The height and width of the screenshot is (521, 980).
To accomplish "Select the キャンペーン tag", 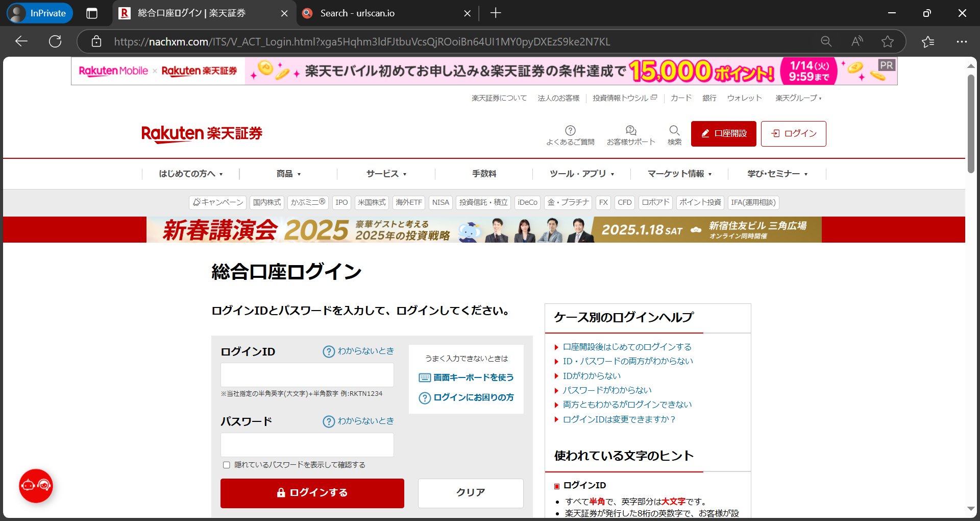I will [218, 202].
